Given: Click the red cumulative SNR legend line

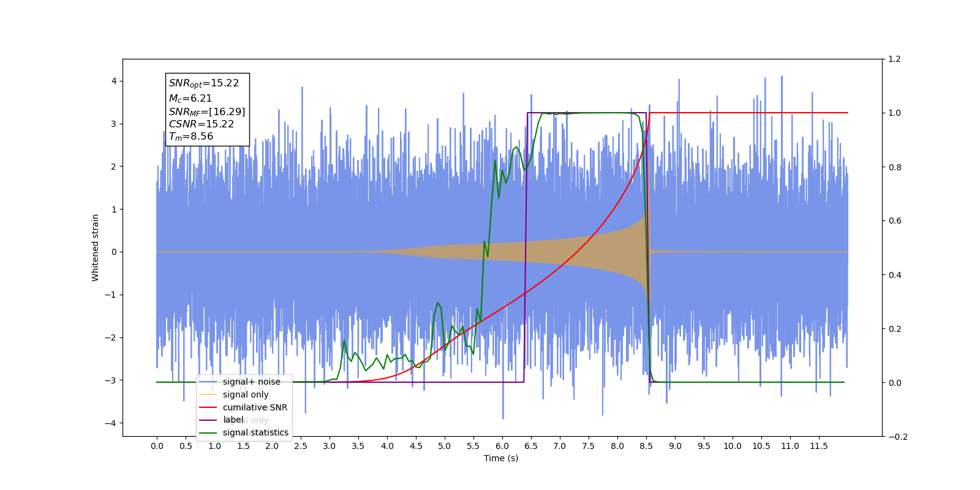Looking at the screenshot, I should tap(208, 407).
